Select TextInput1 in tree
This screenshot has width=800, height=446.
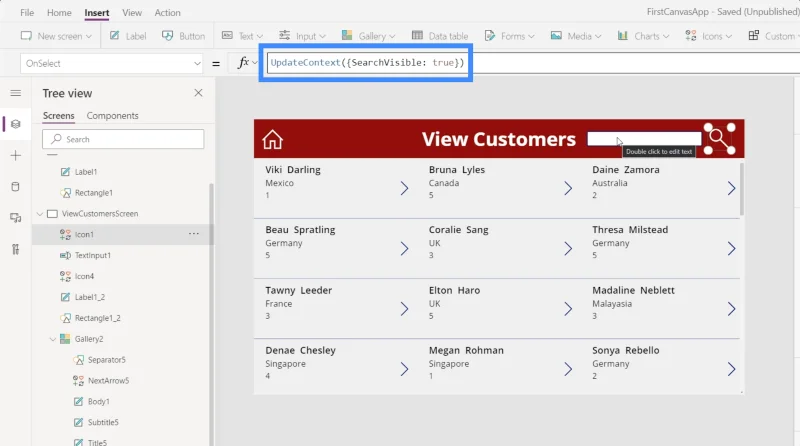pos(92,255)
